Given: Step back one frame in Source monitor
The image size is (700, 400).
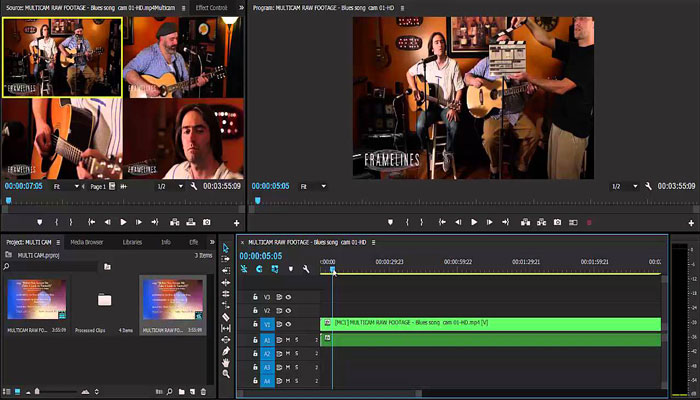Looking at the screenshot, I should tap(107, 222).
